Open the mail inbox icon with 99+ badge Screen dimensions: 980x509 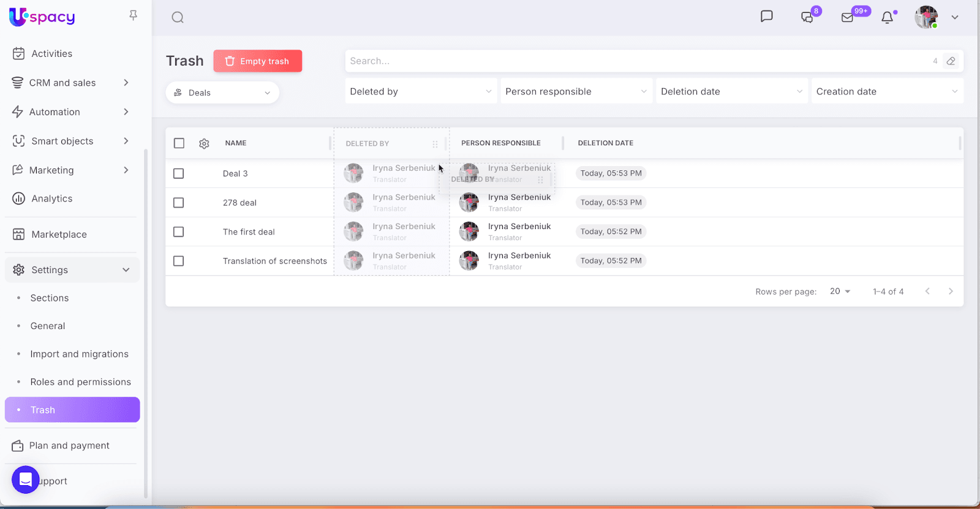coord(848,17)
